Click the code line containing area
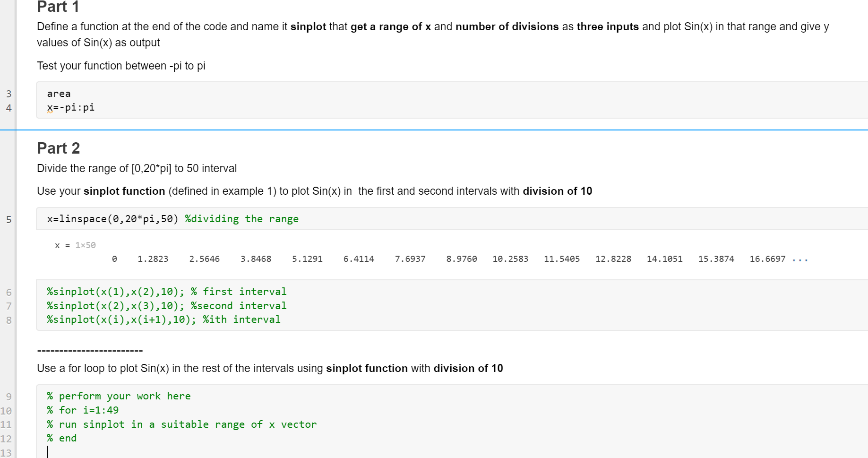 point(59,93)
